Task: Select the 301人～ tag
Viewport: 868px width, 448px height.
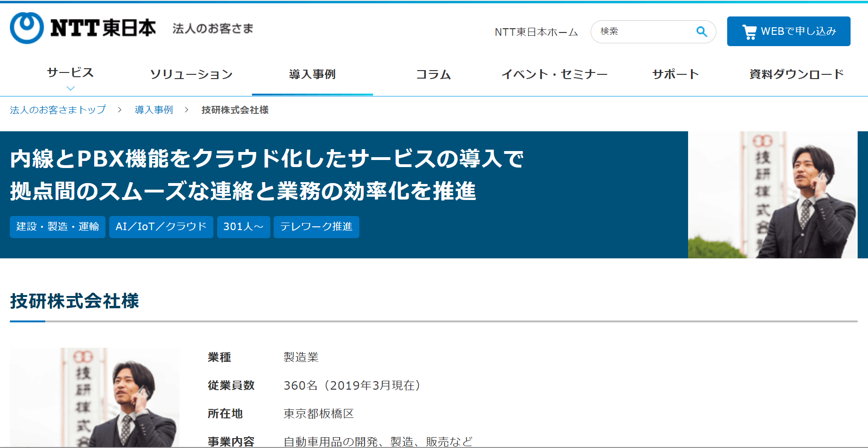Action: coord(243,227)
